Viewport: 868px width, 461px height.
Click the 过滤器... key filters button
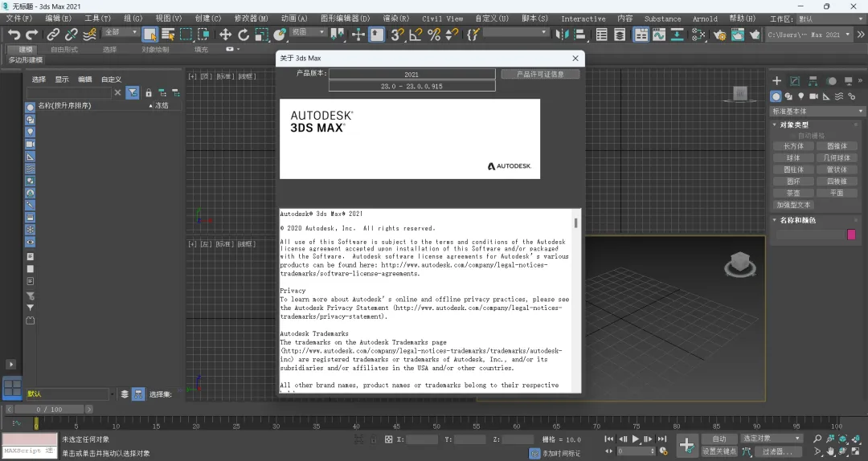point(776,451)
